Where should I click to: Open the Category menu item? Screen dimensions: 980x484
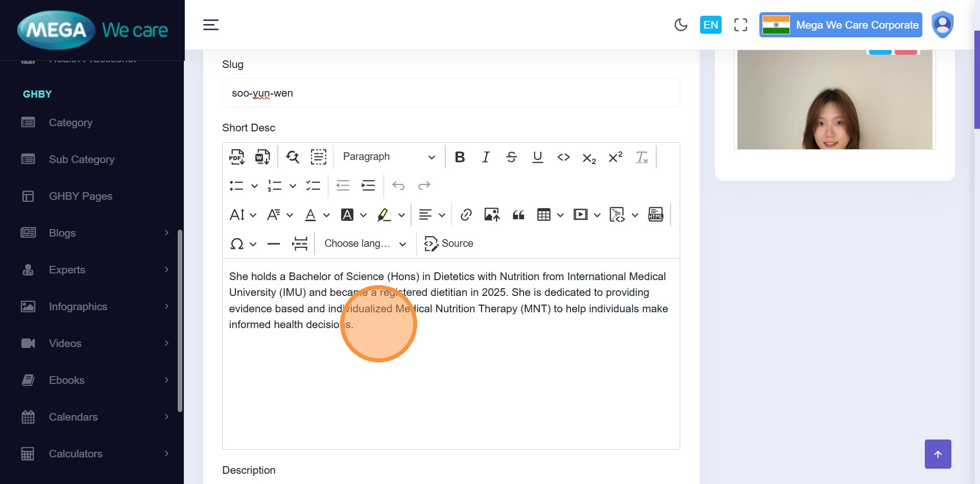click(x=70, y=123)
